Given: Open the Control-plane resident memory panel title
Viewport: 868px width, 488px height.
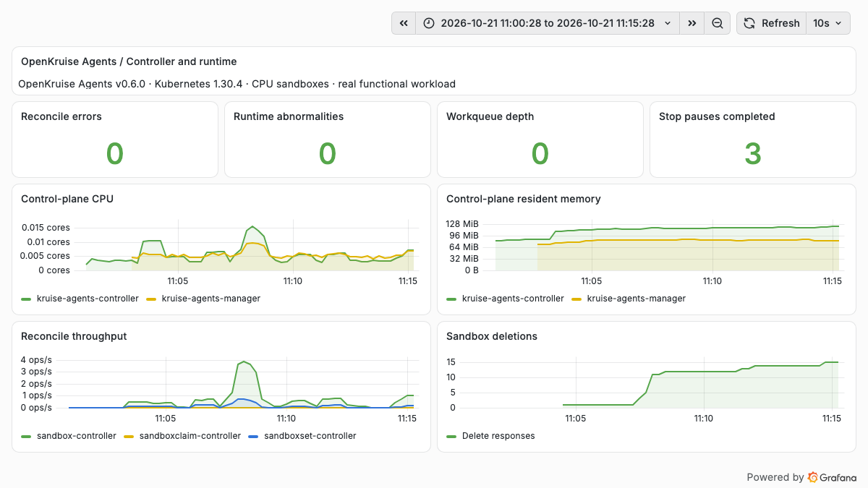Looking at the screenshot, I should pyautogui.click(x=524, y=199).
